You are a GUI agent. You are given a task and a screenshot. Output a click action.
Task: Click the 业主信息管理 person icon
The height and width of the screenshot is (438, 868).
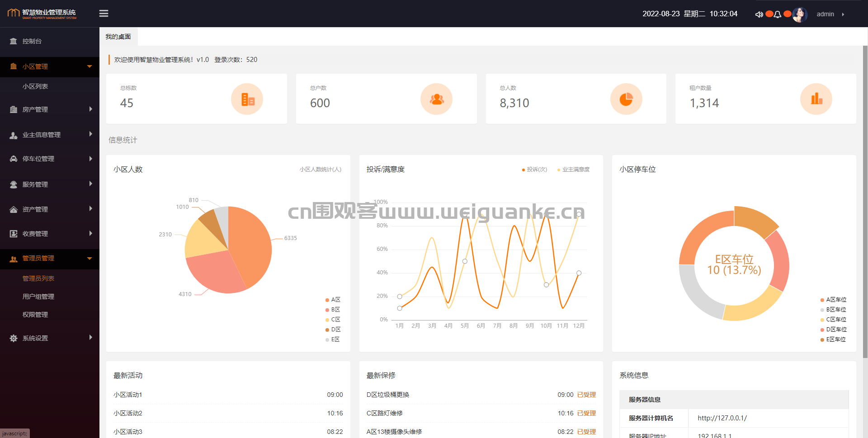[14, 135]
